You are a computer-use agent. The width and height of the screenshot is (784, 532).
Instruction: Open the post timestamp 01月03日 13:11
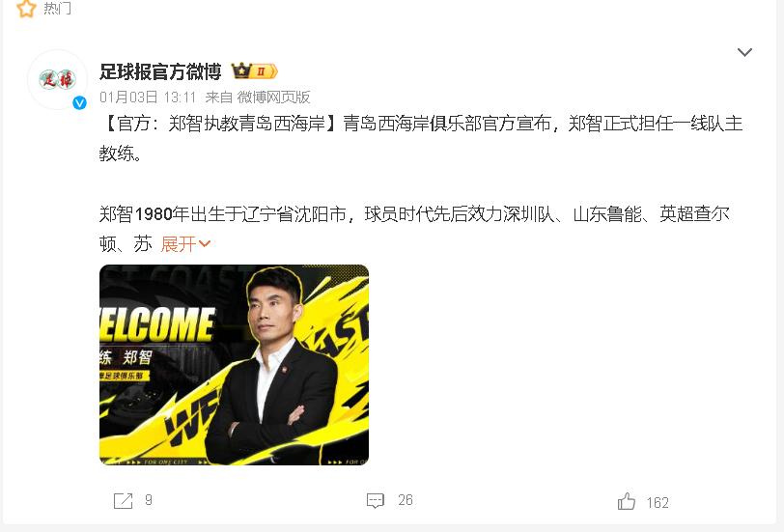148,97
